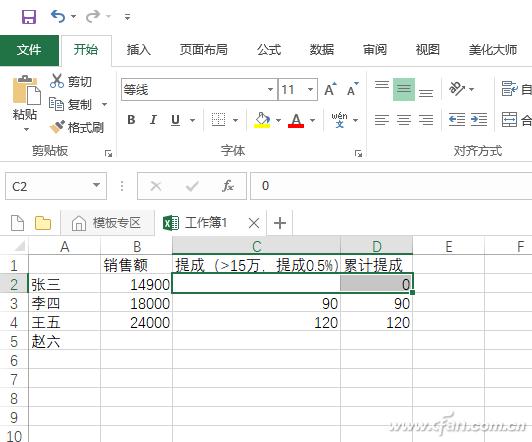Expand the 粘贴 paste options arrow

coord(26,129)
